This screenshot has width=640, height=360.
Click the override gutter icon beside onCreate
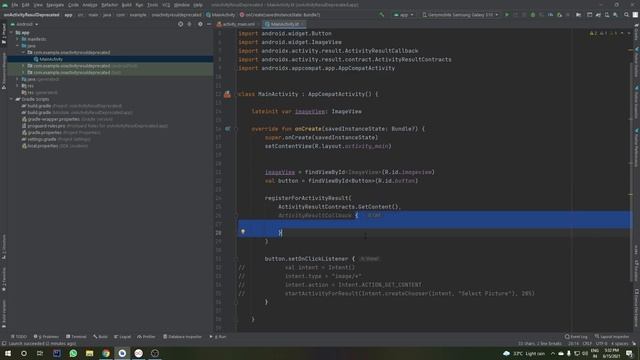[227, 129]
